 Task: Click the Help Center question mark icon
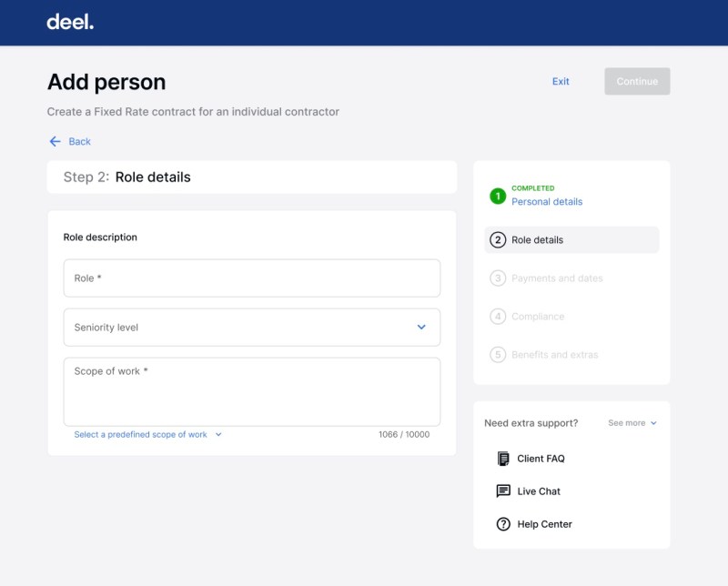coord(503,524)
